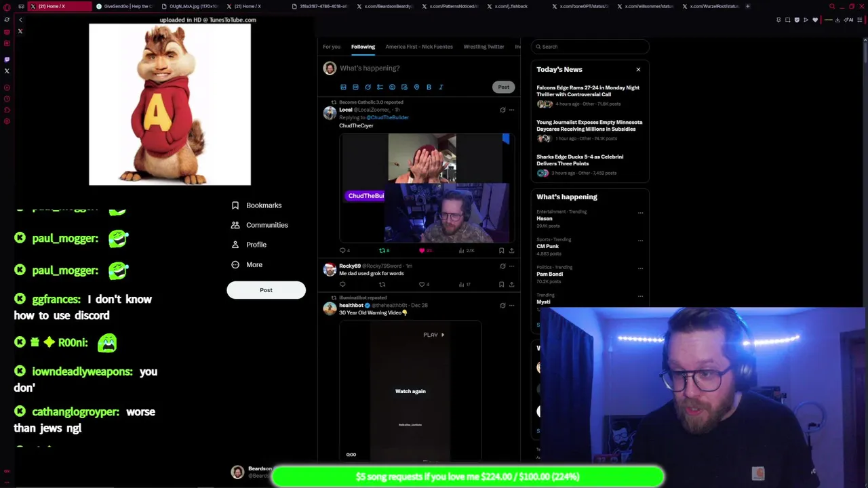Bookmark Rocky69's post
The width and height of the screenshot is (868, 488).
pyautogui.click(x=501, y=285)
